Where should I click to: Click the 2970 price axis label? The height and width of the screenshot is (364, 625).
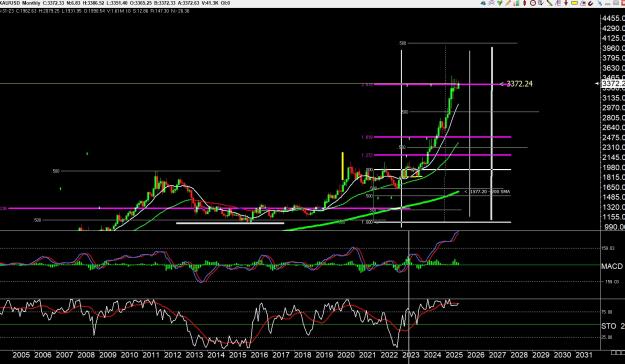613,108
